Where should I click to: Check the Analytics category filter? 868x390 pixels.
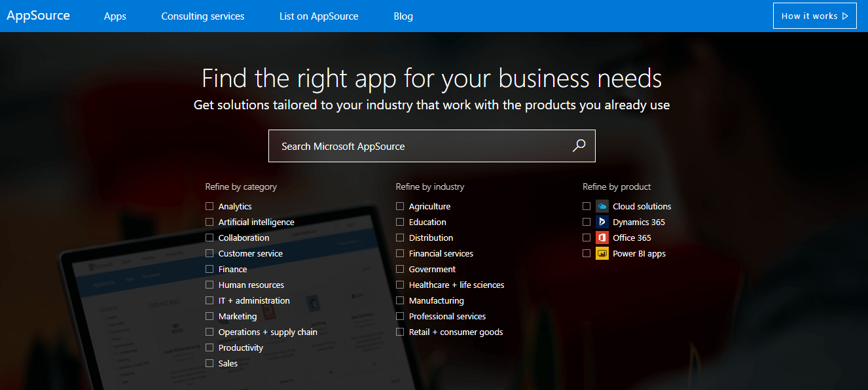[x=209, y=205]
